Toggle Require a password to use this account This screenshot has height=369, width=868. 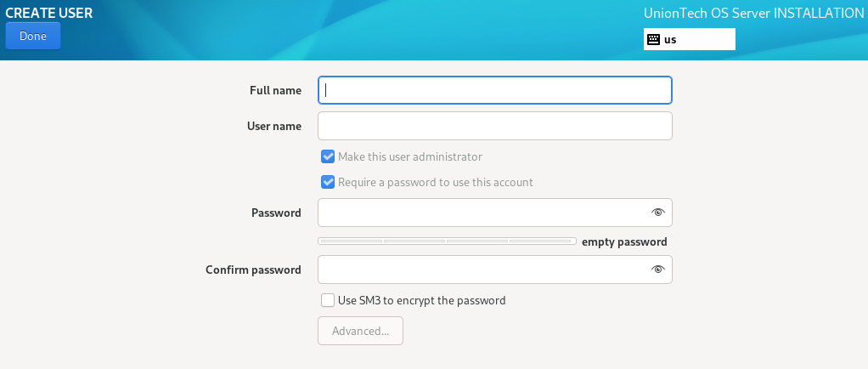pos(328,182)
